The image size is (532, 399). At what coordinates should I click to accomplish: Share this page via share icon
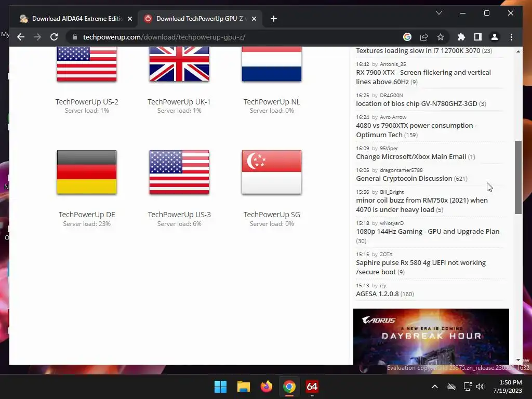tap(424, 37)
